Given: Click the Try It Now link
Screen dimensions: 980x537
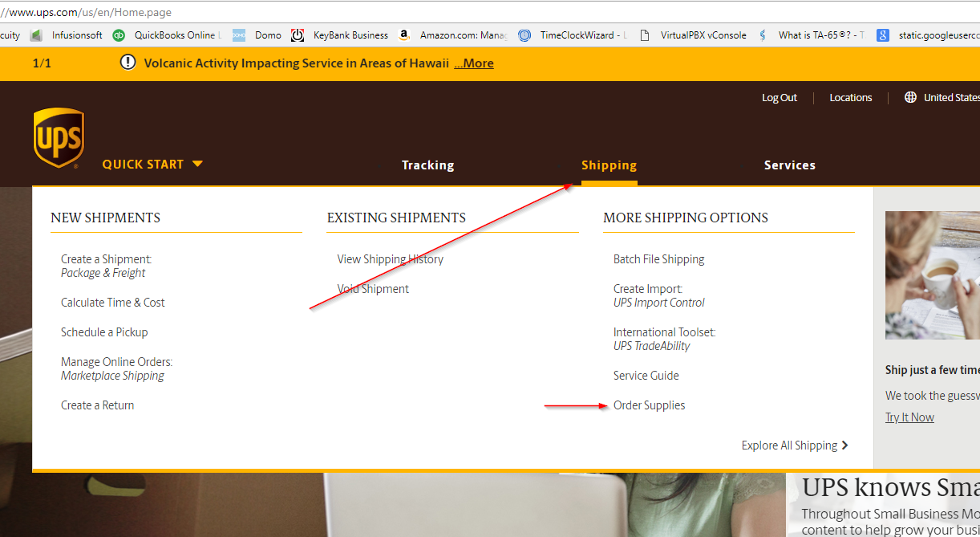Looking at the screenshot, I should click(909, 417).
